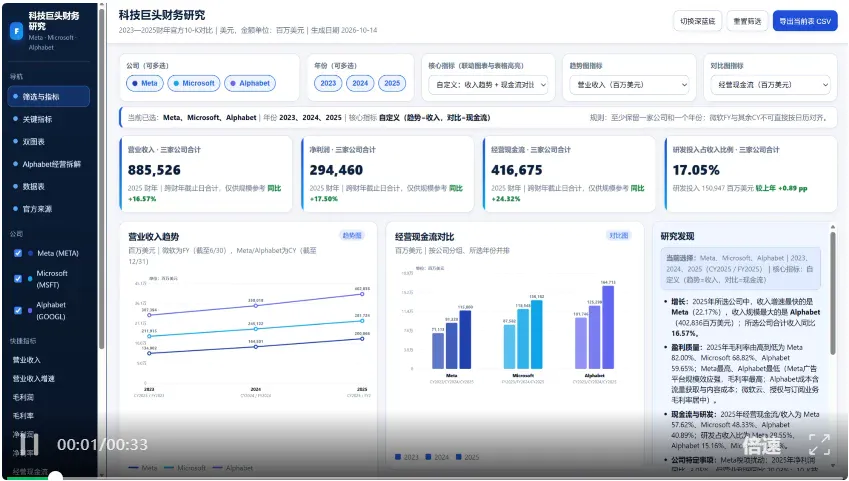Go to 筛选与指标 in sidebar navigation
This screenshot has width=849, height=481.
pos(49,96)
